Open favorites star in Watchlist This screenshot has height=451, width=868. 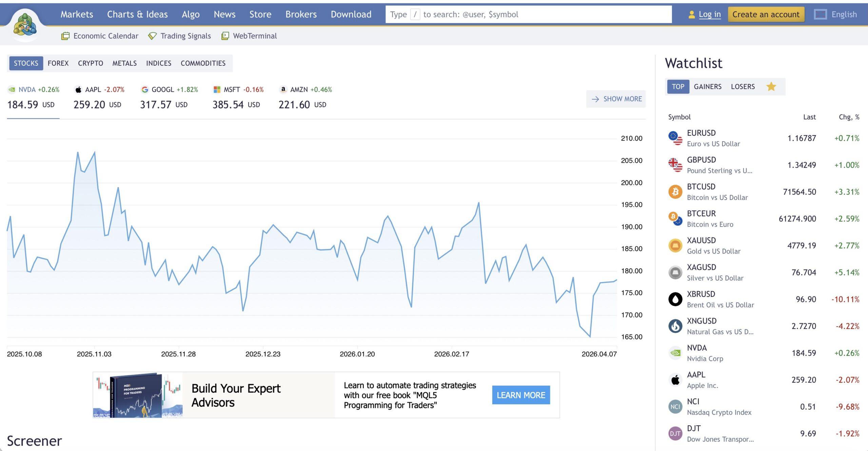tap(771, 87)
